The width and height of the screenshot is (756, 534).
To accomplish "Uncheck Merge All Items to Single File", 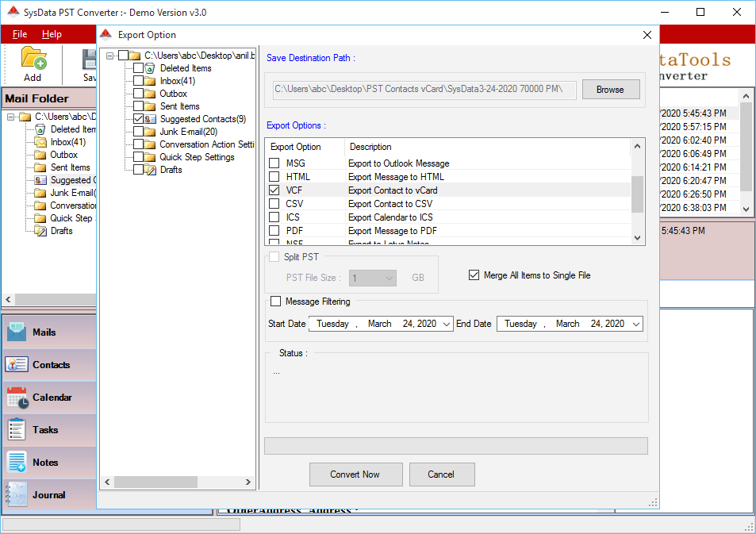I will pyautogui.click(x=474, y=275).
